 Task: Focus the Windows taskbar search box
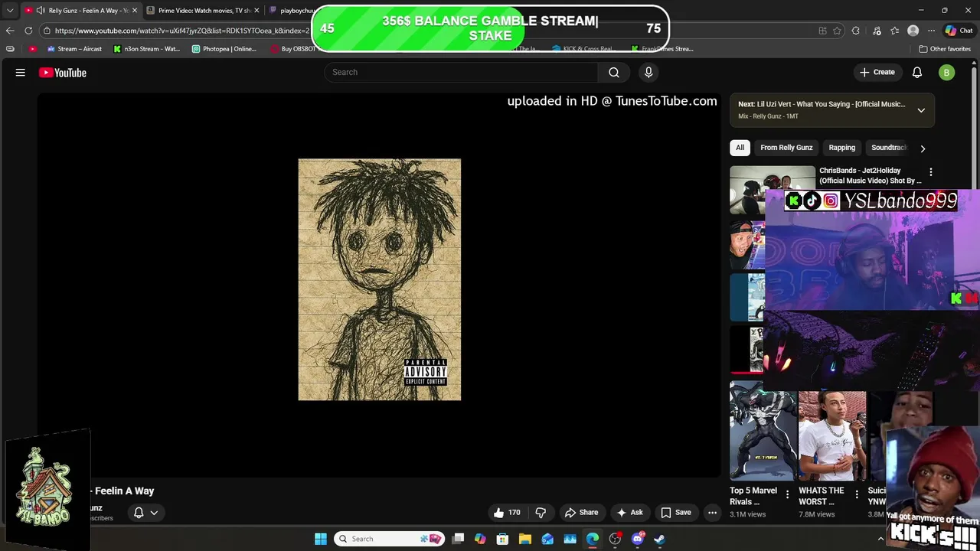tap(390, 539)
